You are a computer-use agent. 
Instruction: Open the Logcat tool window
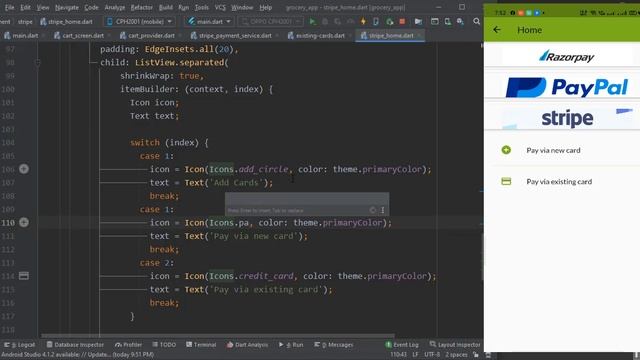pos(20,344)
